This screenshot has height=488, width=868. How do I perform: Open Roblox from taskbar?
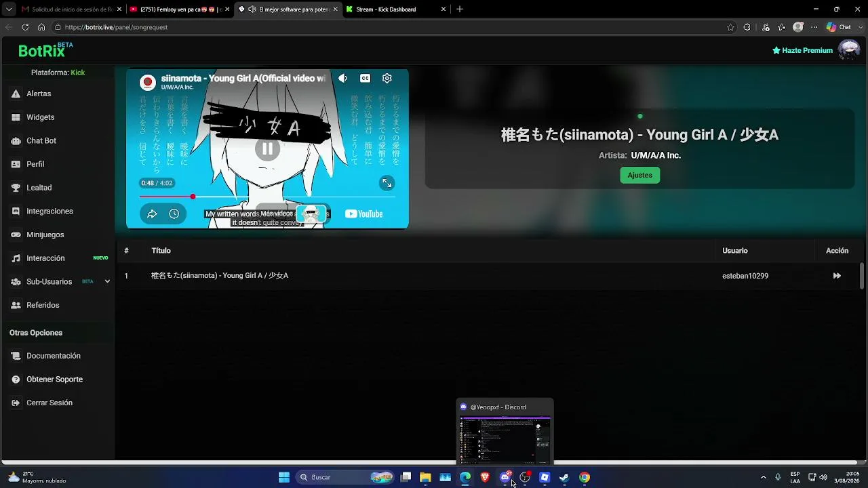[544, 477]
